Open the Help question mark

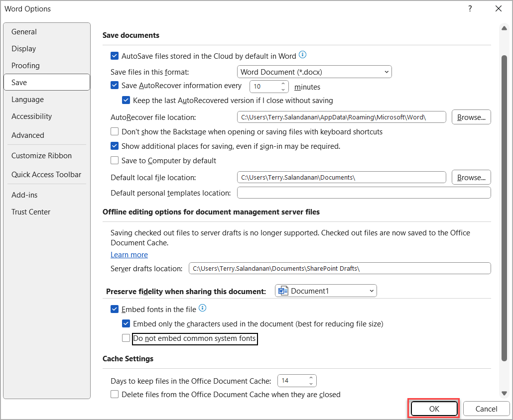pyautogui.click(x=470, y=9)
